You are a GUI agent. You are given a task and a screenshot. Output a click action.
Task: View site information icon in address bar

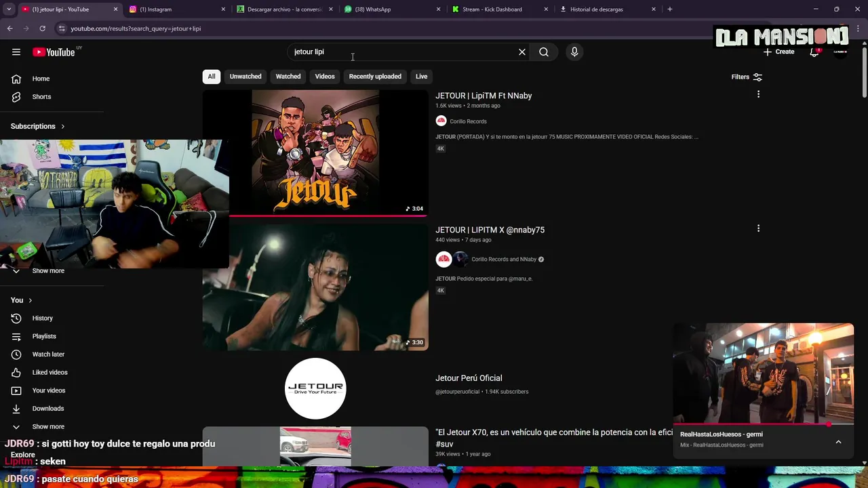[x=62, y=28]
